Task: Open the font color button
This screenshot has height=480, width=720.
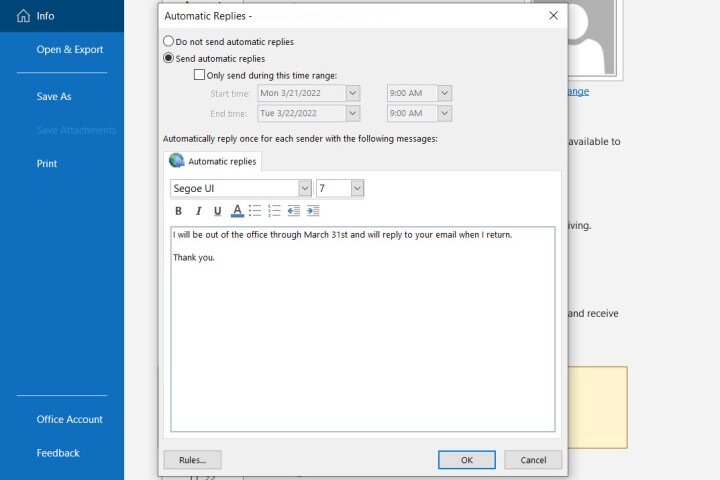Action: click(237, 211)
